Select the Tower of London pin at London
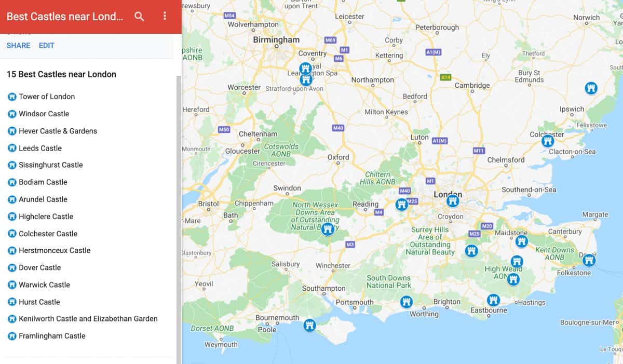This screenshot has width=623, height=364. 453,200
